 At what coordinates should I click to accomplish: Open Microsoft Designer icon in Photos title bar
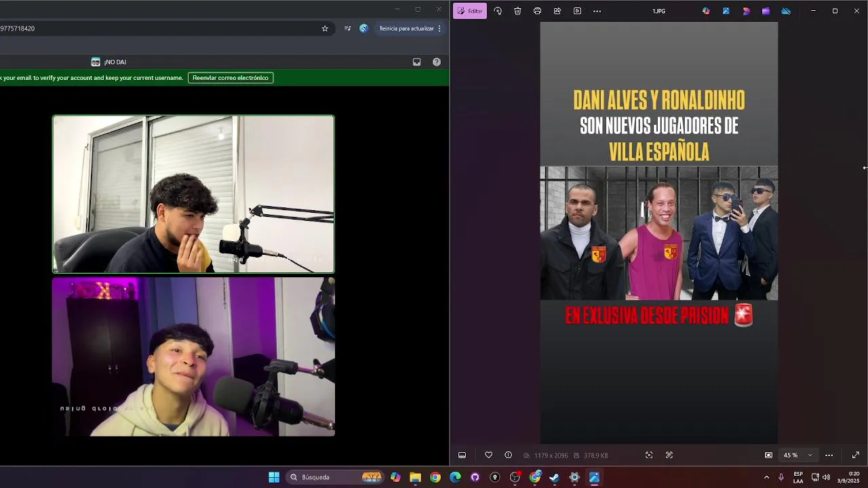tap(746, 11)
